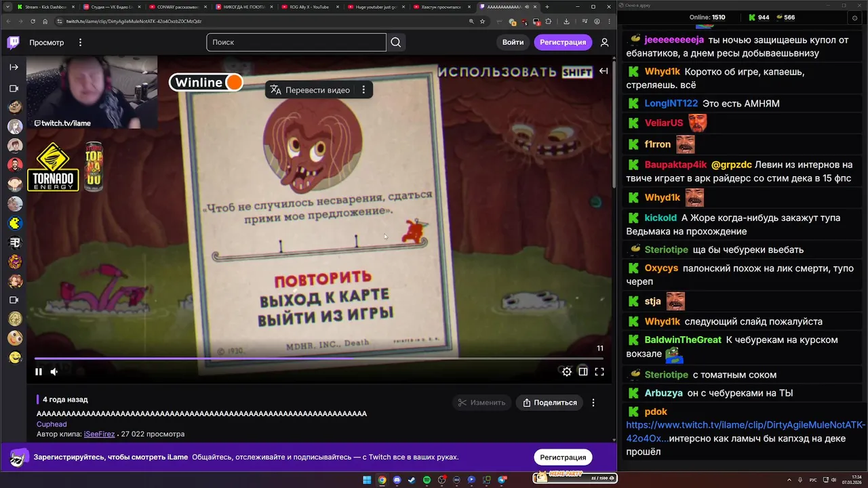The height and width of the screenshot is (488, 868).
Task: Open the translate video options menu
Action: 363,89
